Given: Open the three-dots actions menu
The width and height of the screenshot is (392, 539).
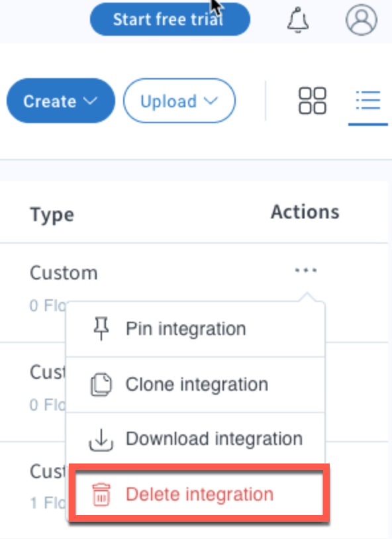Looking at the screenshot, I should [x=306, y=270].
